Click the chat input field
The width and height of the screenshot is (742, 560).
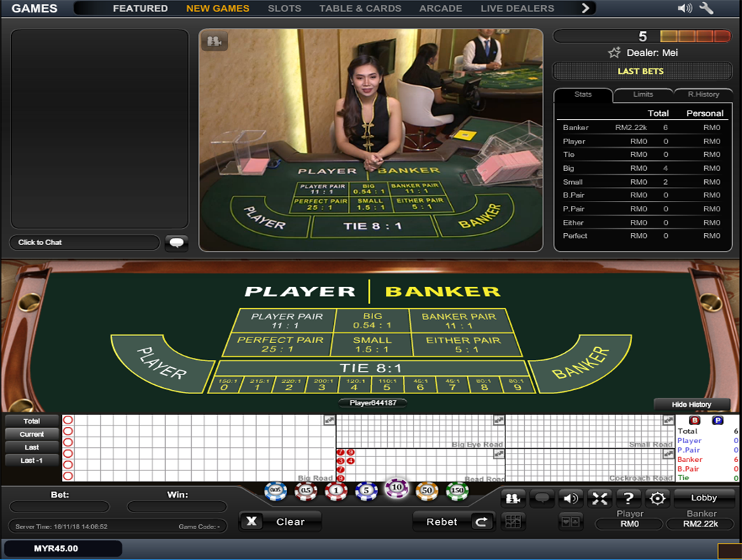(84, 242)
